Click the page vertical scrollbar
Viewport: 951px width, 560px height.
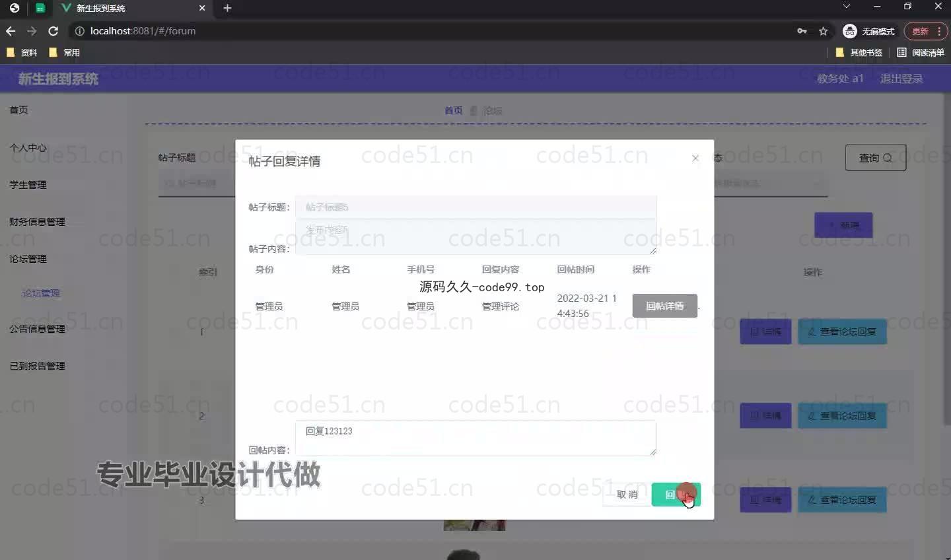(947, 258)
